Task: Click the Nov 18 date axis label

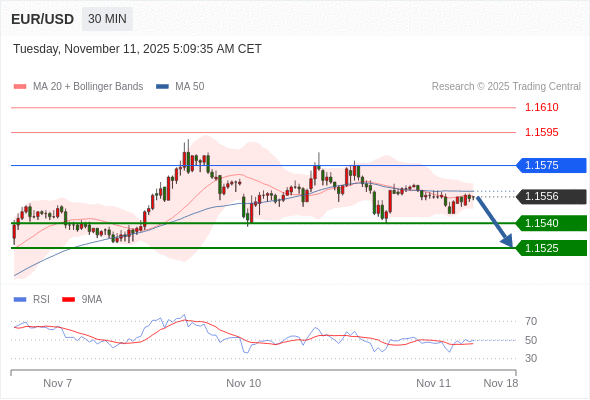Action: [501, 383]
